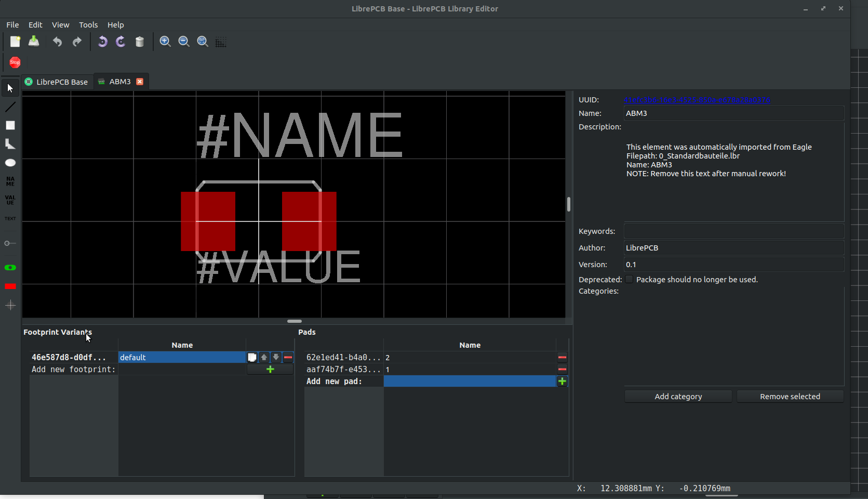Enable the Deprecated package checkbox
Viewport: 868px width, 499px height.
629,279
